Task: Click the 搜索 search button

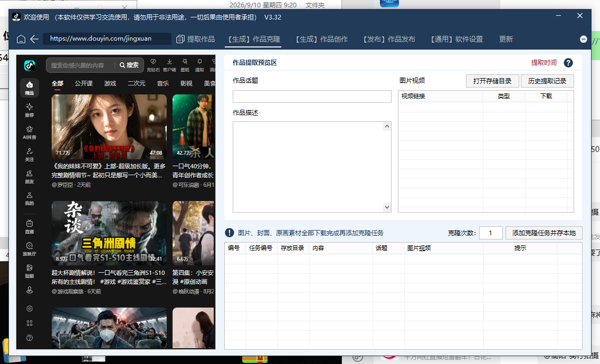Action: [129, 65]
